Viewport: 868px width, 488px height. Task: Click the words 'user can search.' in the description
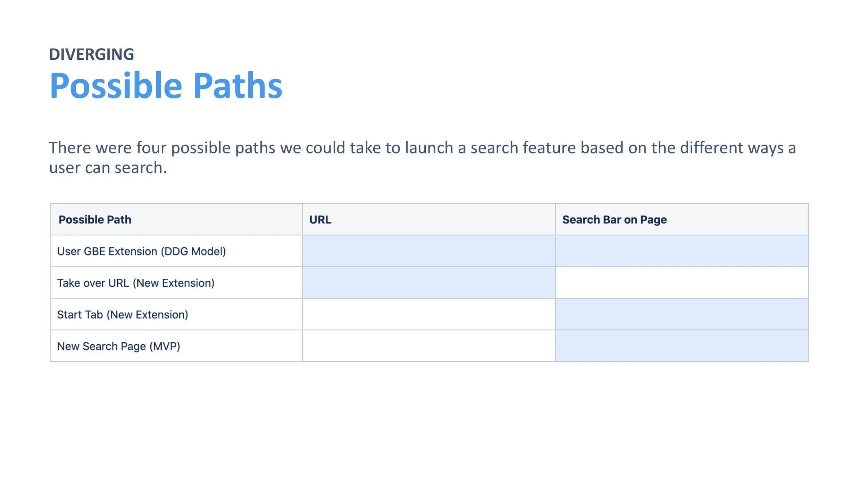108,168
